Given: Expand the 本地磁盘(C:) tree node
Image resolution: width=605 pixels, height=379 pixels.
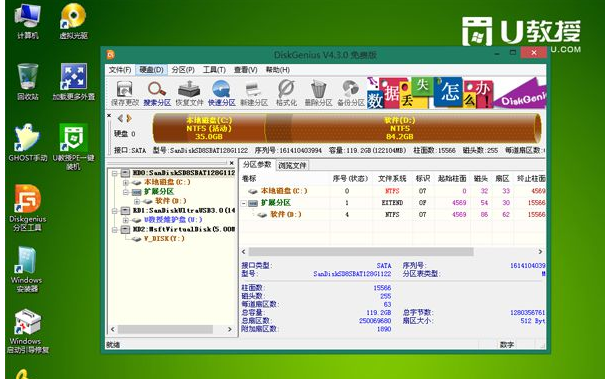Looking at the screenshot, I should (x=125, y=182).
